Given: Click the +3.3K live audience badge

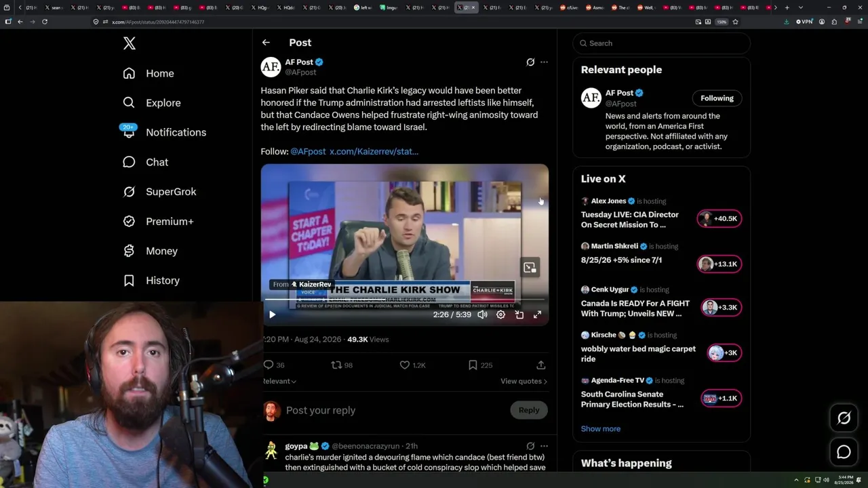Looking at the screenshot, I should pos(722,307).
